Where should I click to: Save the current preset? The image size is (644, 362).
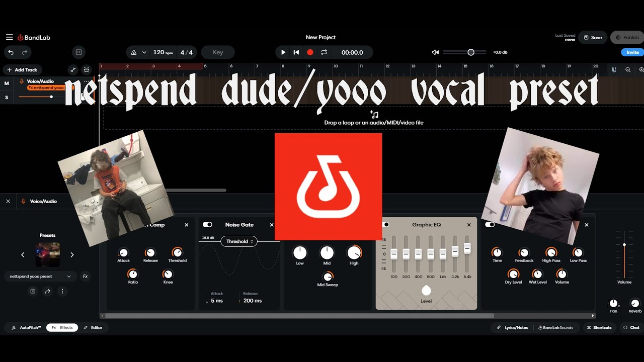point(33,291)
